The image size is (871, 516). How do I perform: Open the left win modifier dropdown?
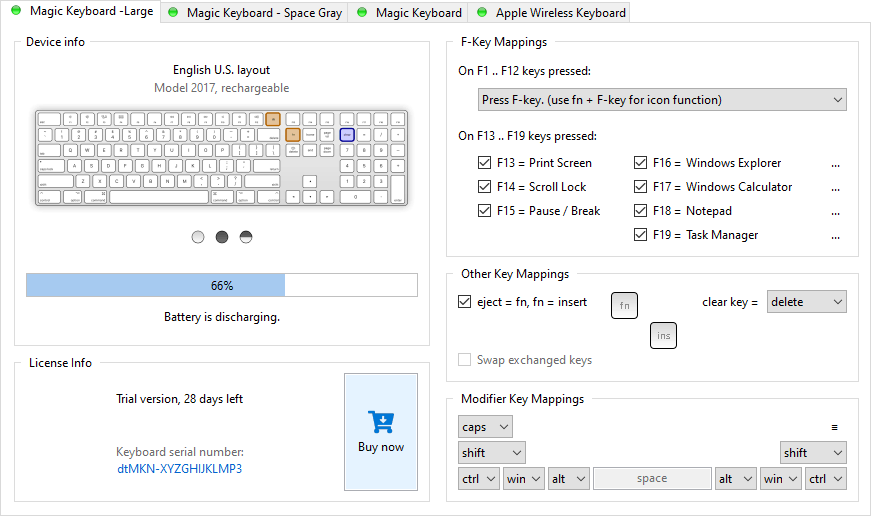[524, 478]
